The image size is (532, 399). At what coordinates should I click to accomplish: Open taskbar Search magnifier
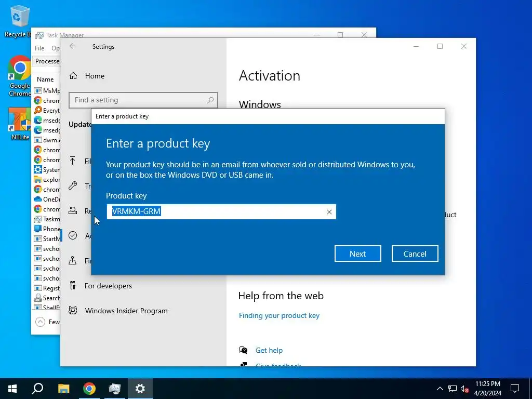pyautogui.click(x=37, y=389)
